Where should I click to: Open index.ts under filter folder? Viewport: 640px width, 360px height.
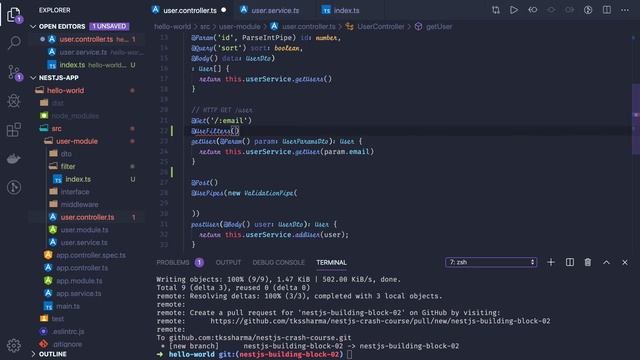click(78, 179)
